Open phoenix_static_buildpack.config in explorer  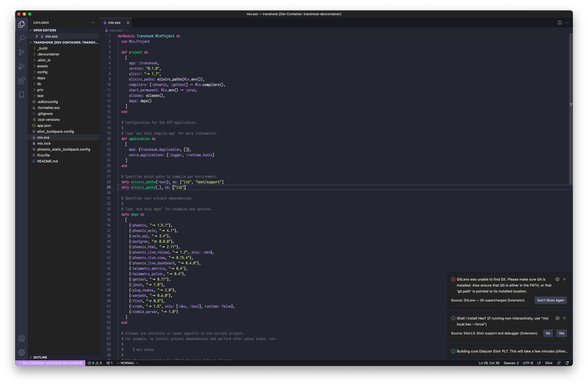click(x=64, y=149)
